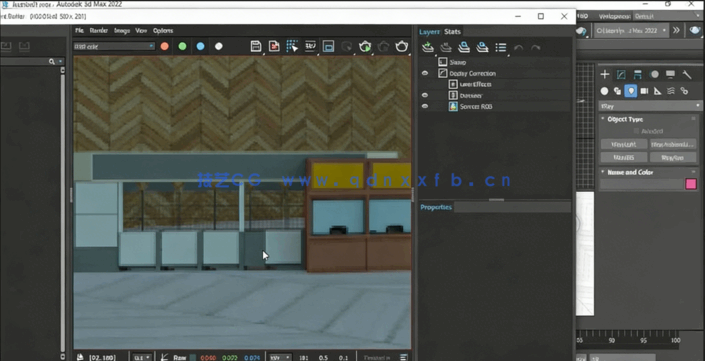Toggle visibility eye of Denoiser layer
This screenshot has height=361, width=705.
pyautogui.click(x=425, y=95)
